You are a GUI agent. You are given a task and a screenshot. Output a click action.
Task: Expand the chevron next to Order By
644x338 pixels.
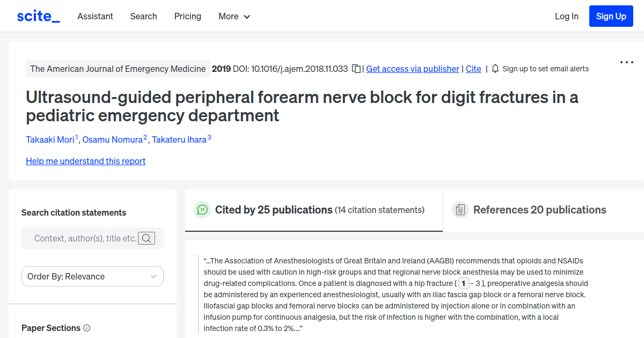[153, 276]
